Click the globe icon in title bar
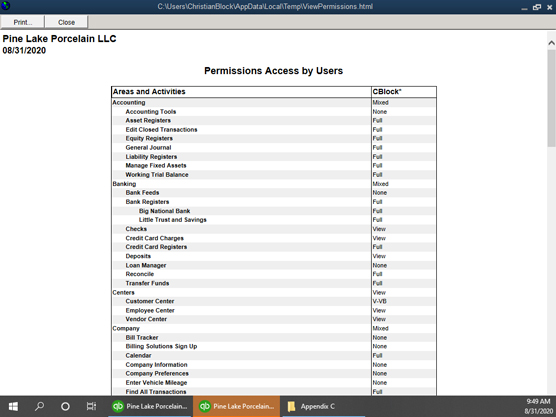Viewport: 556px width, 417px height. 6,6
